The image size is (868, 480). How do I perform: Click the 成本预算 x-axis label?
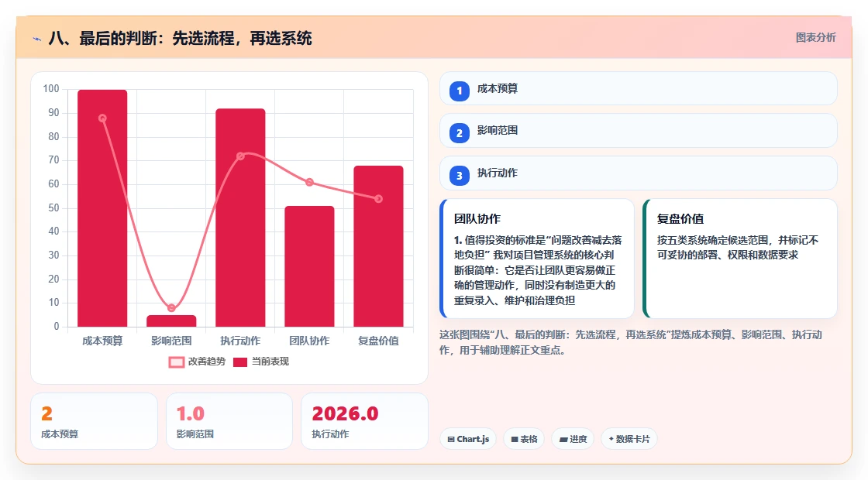pos(102,341)
